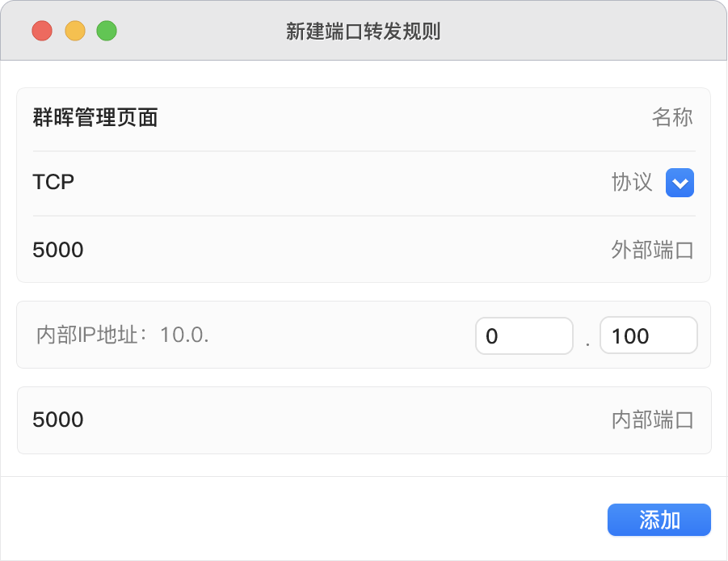Image resolution: width=728 pixels, height=561 pixels.
Task: Minimize the window using the yellow button
Action: click(74, 31)
